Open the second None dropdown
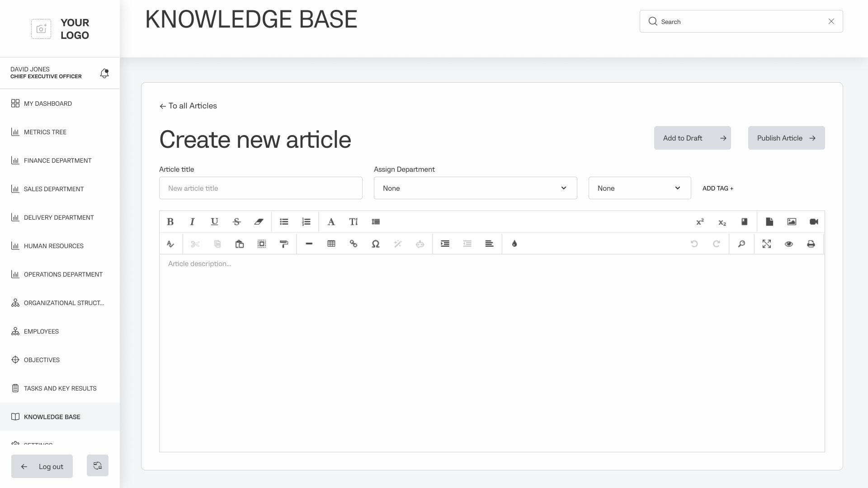The image size is (868, 488). [639, 188]
